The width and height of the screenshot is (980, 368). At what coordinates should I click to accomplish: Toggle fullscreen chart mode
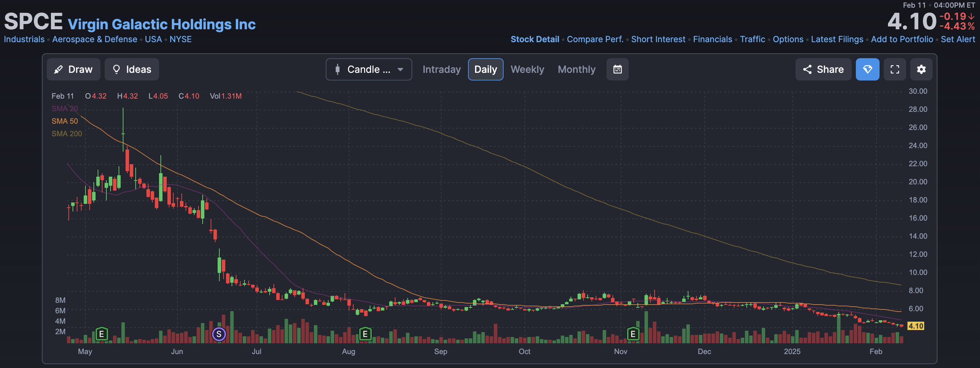[895, 69]
